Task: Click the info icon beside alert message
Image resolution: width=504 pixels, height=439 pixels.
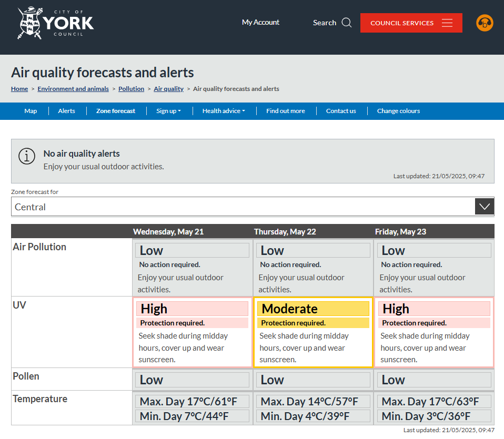Action: [27, 156]
